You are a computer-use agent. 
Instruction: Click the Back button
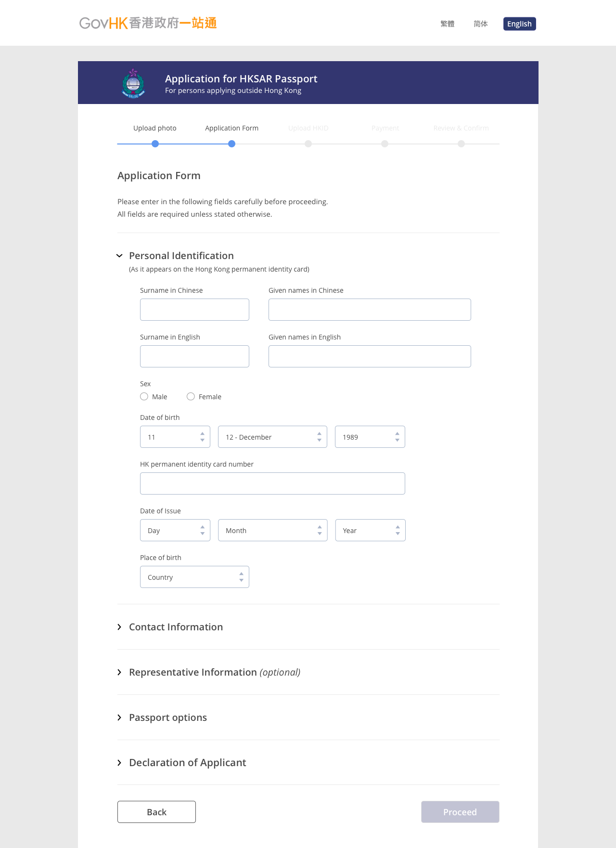click(x=156, y=812)
